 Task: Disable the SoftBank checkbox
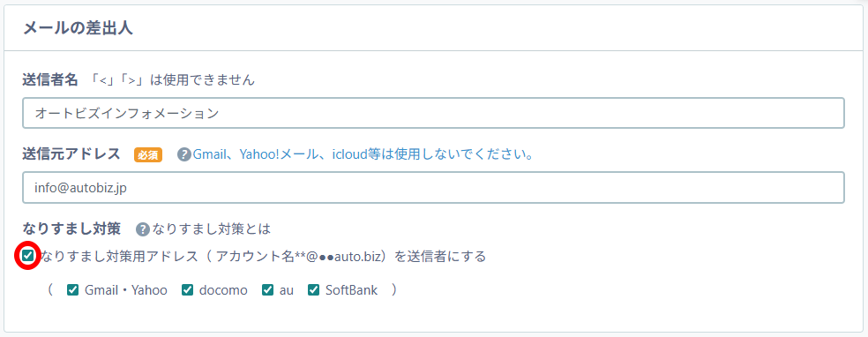coord(314,290)
